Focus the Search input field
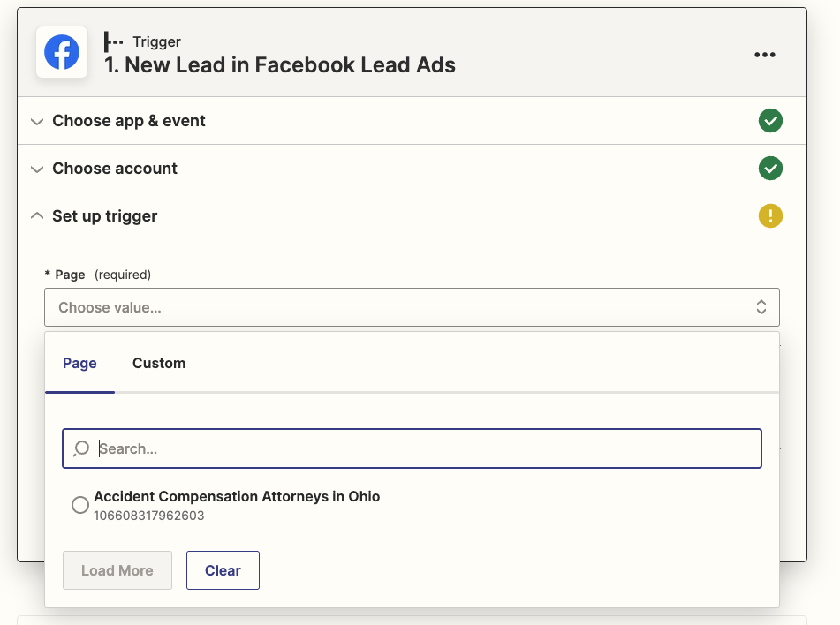The width and height of the screenshot is (840, 625). [x=412, y=448]
